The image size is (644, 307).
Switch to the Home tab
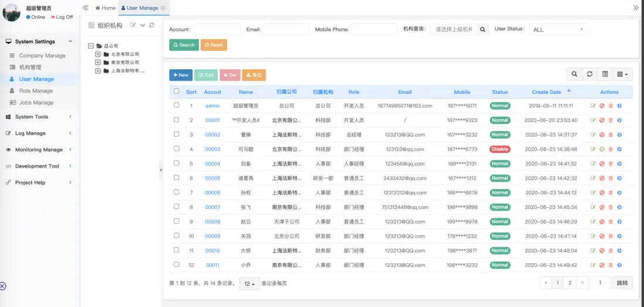106,8
